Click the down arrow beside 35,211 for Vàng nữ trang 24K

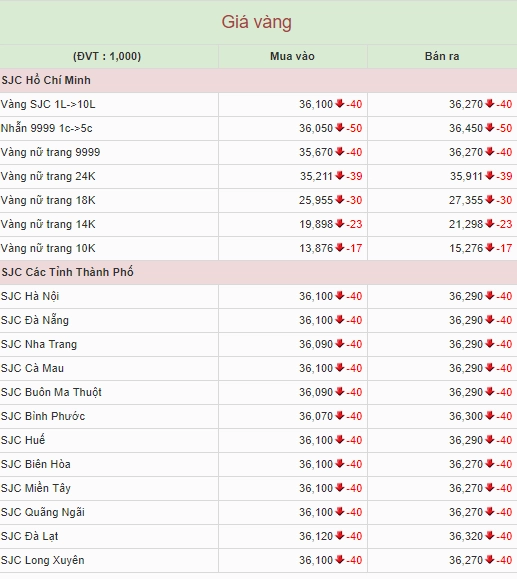click(340, 176)
